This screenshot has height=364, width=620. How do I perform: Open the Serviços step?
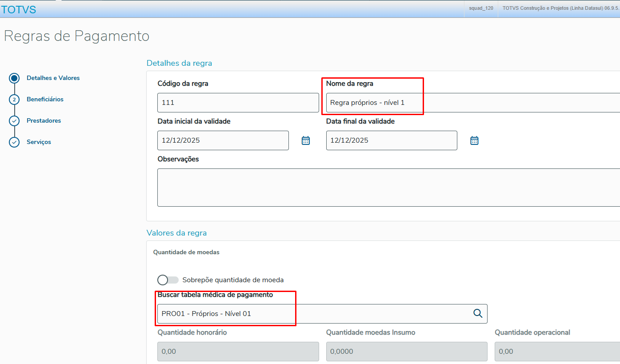tap(39, 142)
